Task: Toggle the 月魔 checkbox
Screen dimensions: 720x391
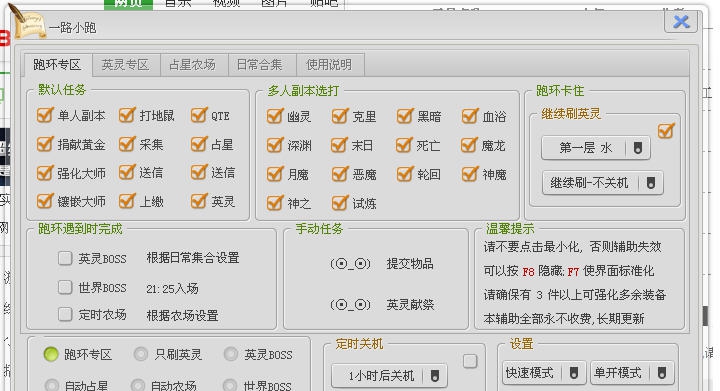Action: [x=275, y=174]
